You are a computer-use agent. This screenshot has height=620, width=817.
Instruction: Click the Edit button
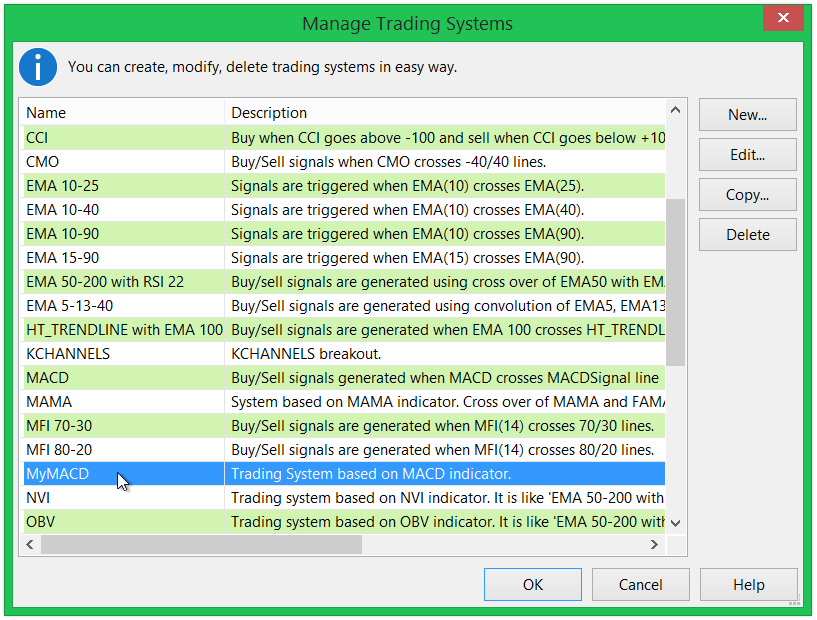[747, 154]
